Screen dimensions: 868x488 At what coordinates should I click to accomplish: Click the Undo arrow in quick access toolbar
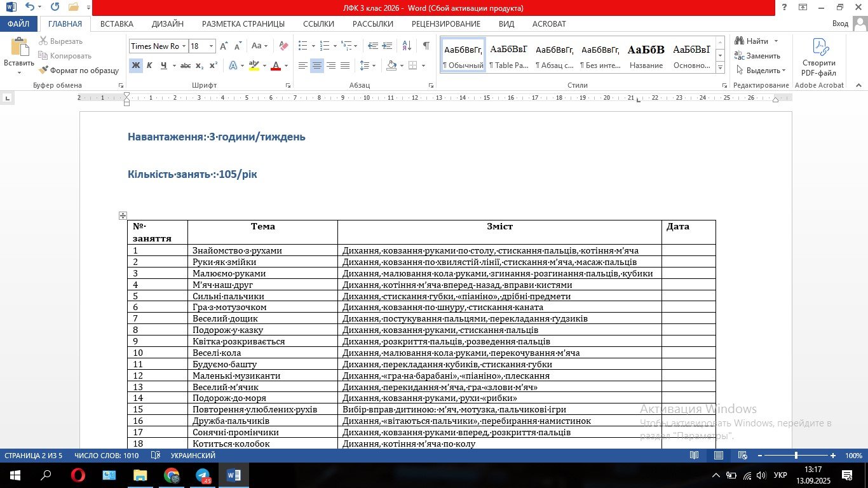point(30,8)
